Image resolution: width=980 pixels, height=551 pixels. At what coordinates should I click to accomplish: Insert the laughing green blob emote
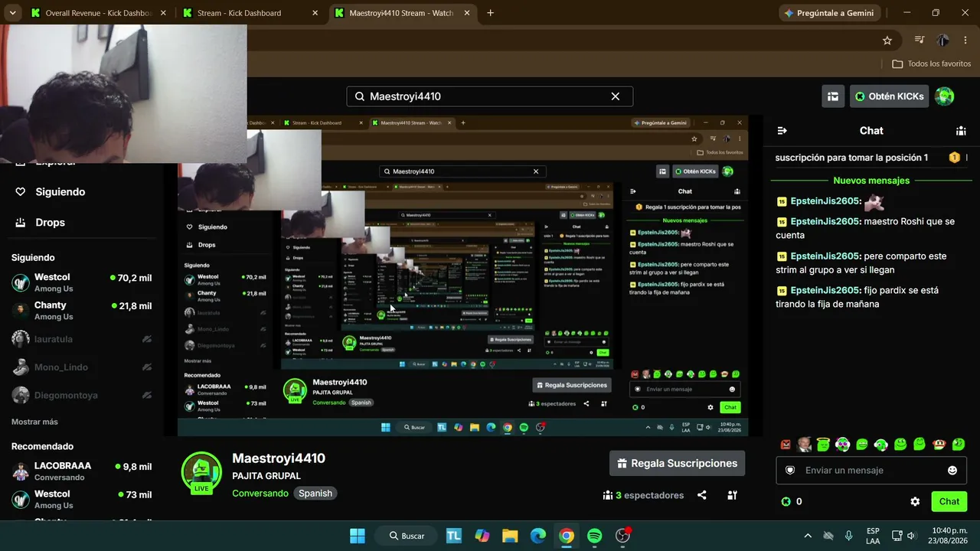tap(862, 445)
